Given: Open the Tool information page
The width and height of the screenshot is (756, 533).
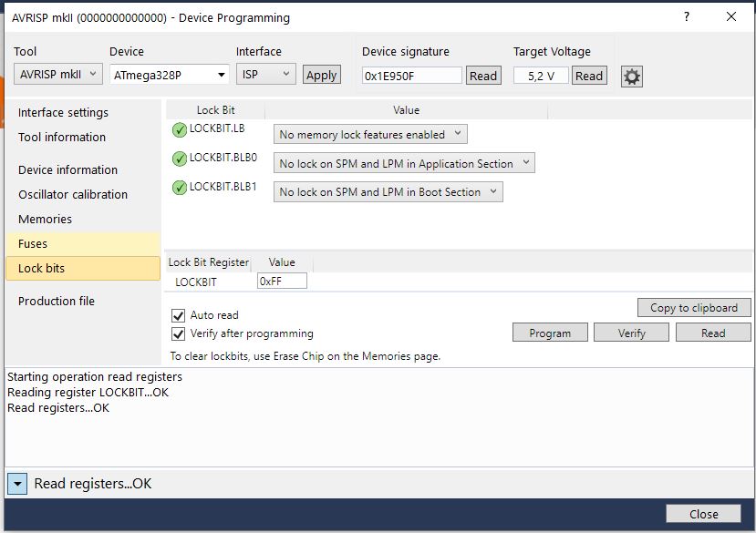Looking at the screenshot, I should 62,137.
